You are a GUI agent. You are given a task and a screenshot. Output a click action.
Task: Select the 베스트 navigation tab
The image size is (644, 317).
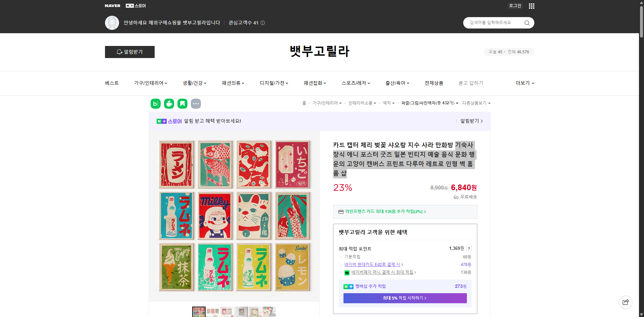[x=111, y=83]
